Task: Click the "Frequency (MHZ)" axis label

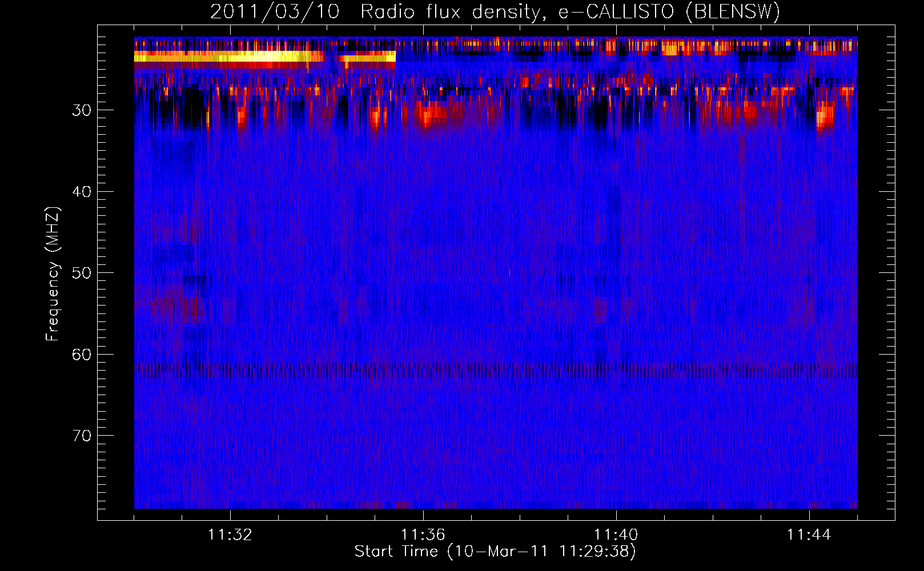Action: point(53,274)
